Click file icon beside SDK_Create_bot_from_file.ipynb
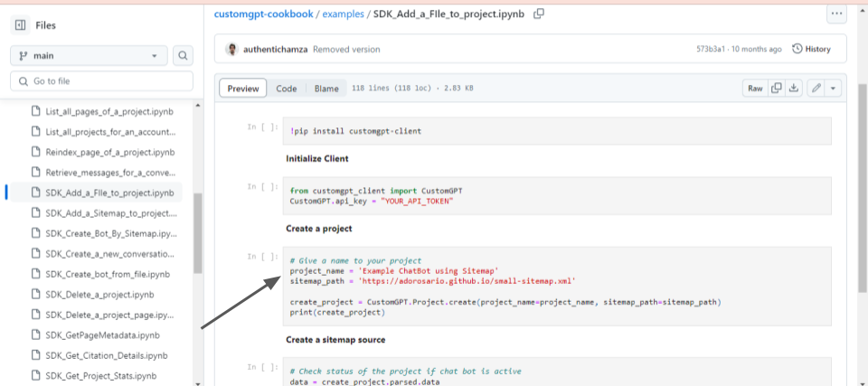Screen dimensions: 868x386 (x=35, y=274)
